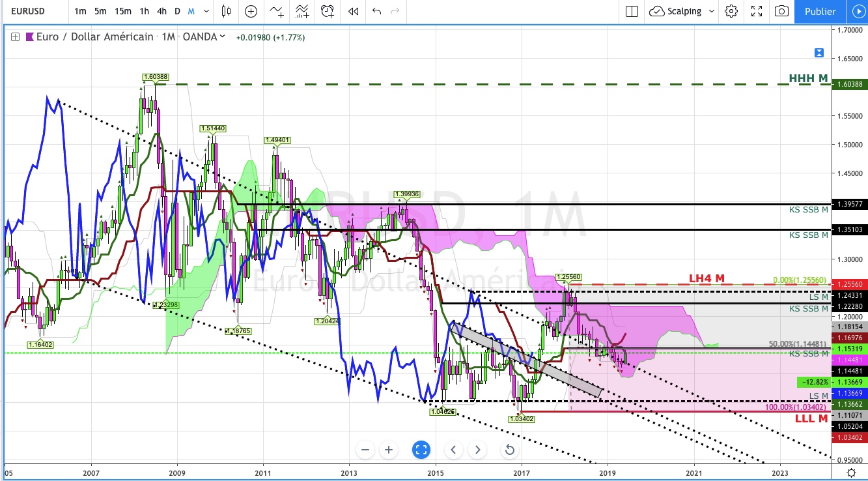Open chart settings gear icon
This screenshot has width=868, height=481.
(x=731, y=11)
